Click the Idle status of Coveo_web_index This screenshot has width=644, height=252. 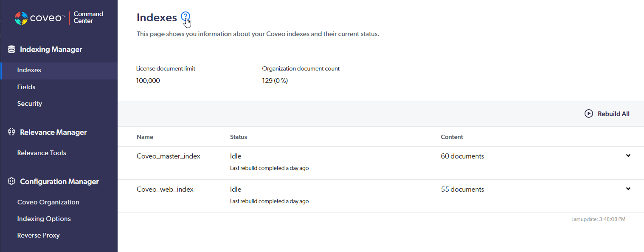[x=236, y=190]
